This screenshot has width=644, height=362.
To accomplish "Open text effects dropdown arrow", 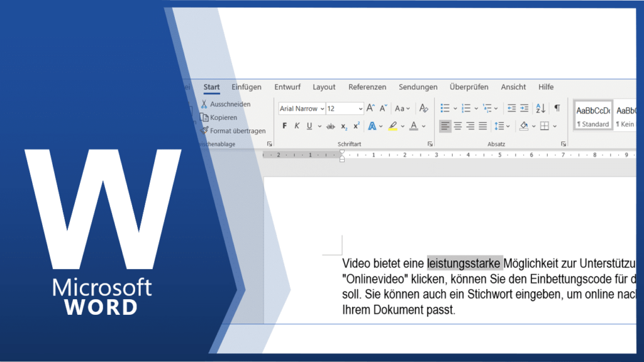I will [x=380, y=126].
